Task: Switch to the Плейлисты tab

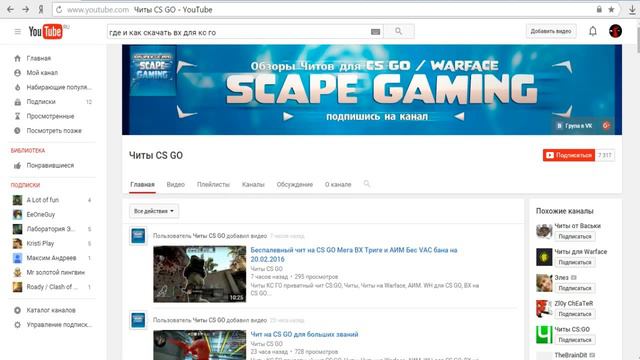Action: [213, 184]
